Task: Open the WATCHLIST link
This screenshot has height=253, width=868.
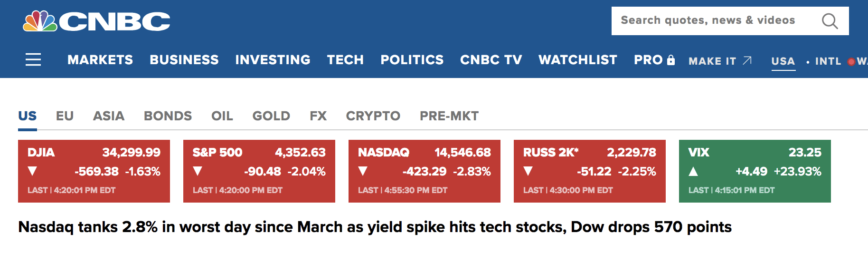Action: click(x=577, y=59)
